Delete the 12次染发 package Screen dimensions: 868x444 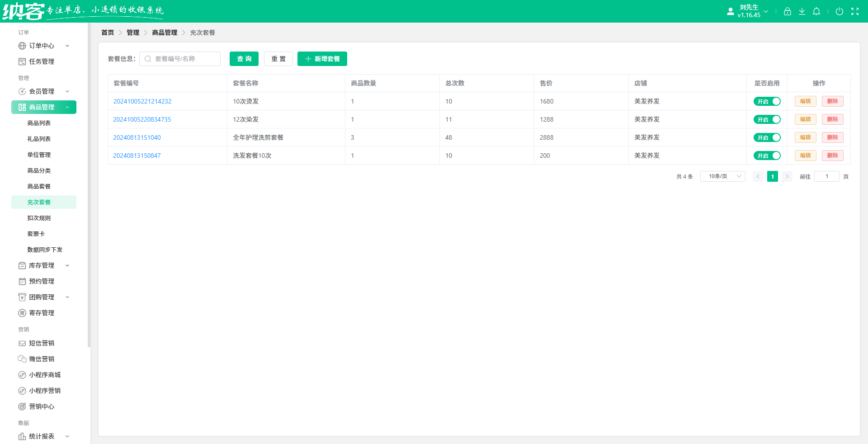(x=832, y=119)
